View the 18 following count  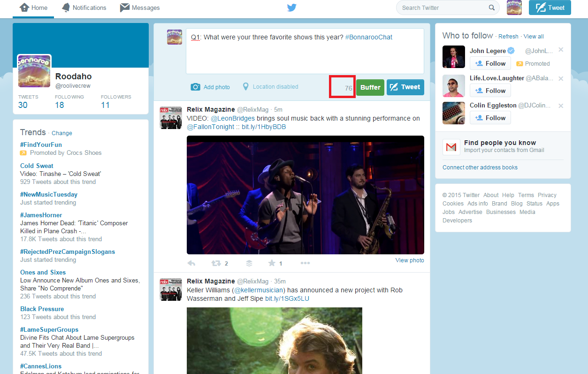[x=60, y=105]
